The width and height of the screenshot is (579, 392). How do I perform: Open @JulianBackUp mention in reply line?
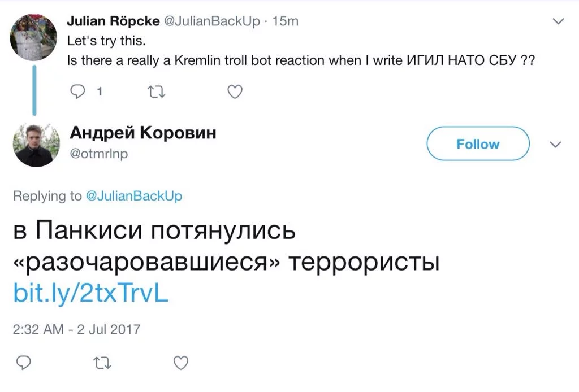click(x=134, y=196)
